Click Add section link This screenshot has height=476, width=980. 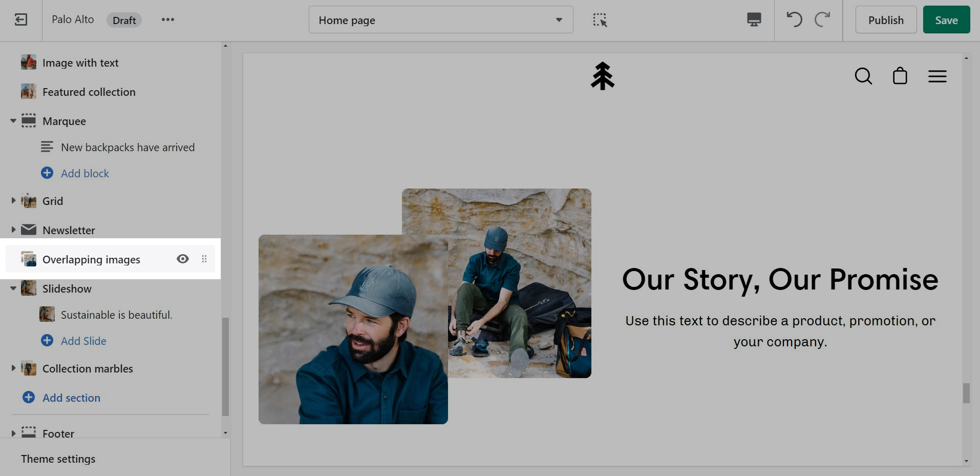tap(71, 398)
